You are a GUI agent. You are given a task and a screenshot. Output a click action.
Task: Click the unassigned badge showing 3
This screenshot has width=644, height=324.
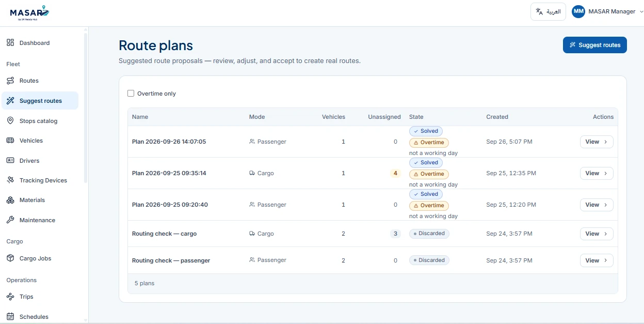pos(395,234)
